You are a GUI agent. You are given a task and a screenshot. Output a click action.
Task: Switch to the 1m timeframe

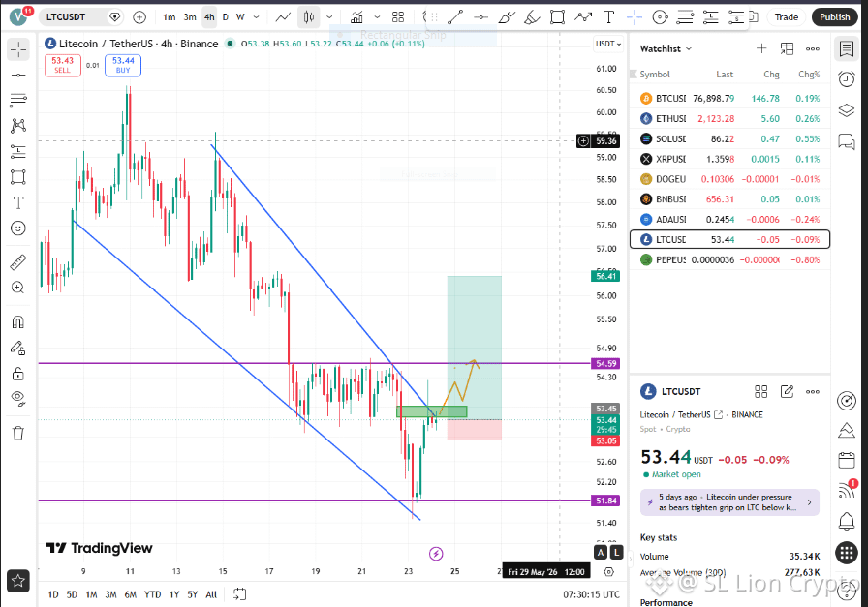pos(170,17)
